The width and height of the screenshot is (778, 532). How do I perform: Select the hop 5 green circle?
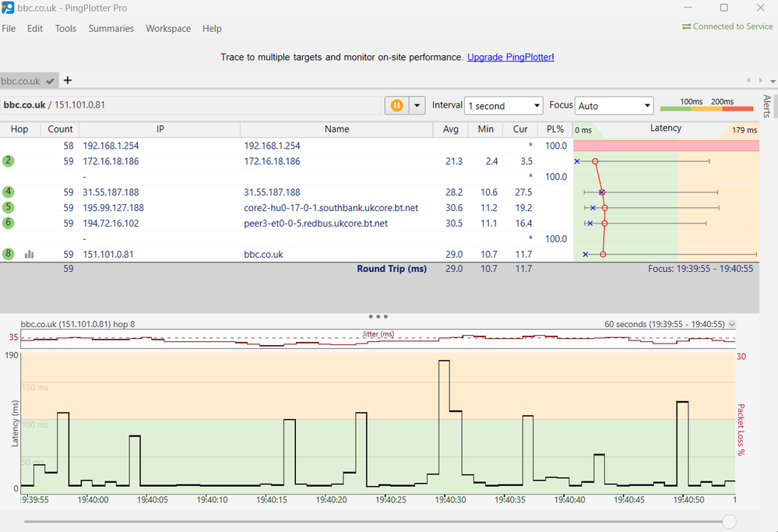[x=9, y=207]
